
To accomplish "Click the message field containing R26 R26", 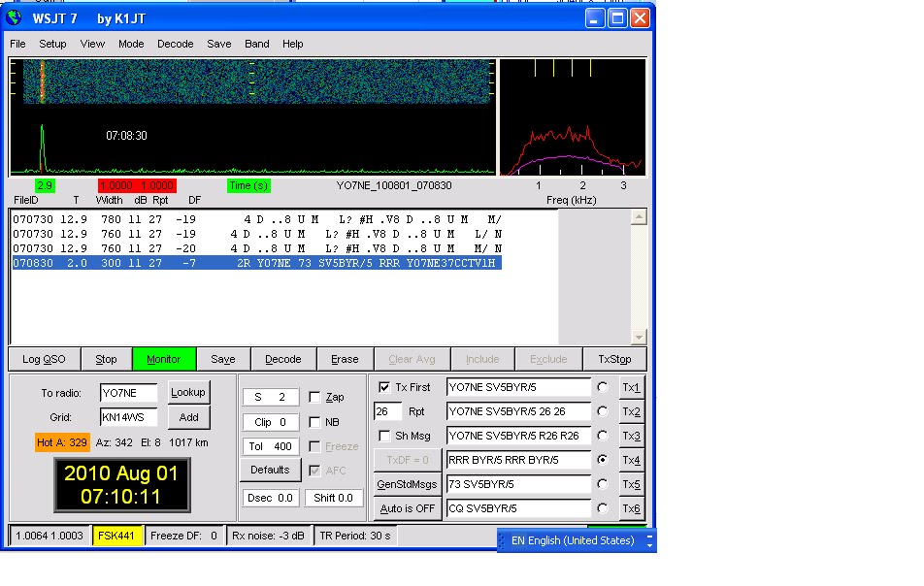I will (518, 436).
